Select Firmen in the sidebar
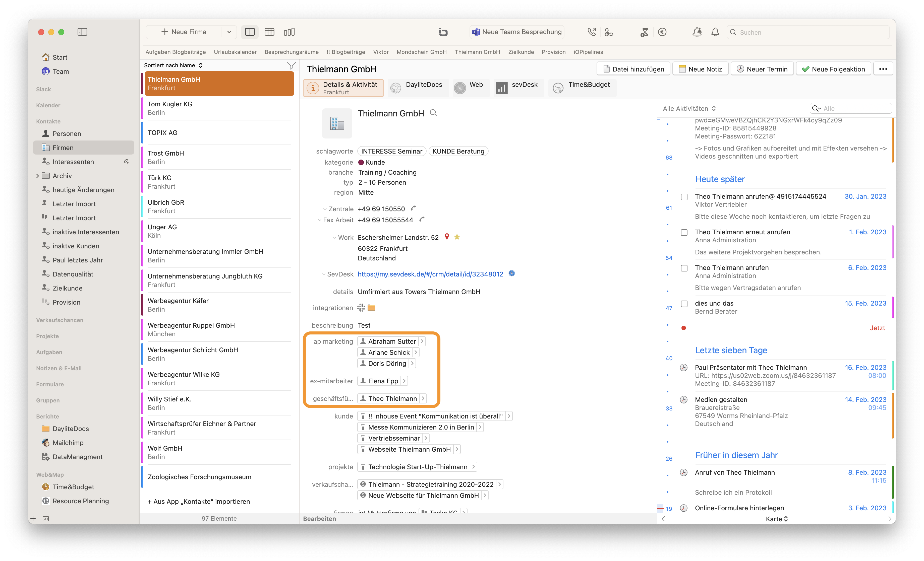The image size is (924, 561). point(83,148)
